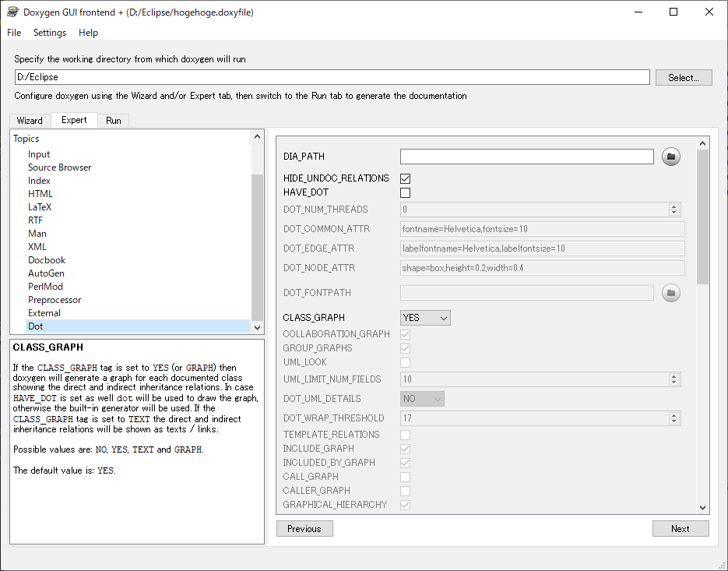Select Source Browser topic
728x571 pixels.
(59, 167)
